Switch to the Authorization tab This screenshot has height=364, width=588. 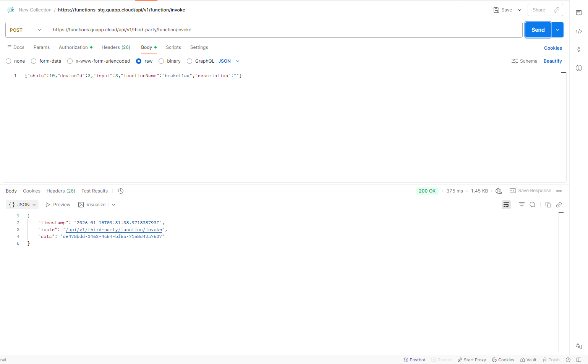coord(73,47)
